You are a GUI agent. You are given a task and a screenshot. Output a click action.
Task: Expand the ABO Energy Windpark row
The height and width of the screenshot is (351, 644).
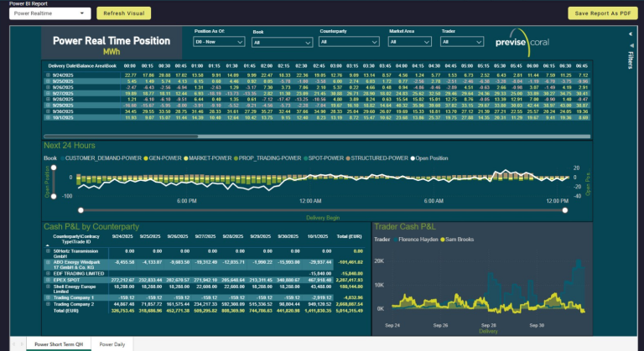(x=48, y=261)
